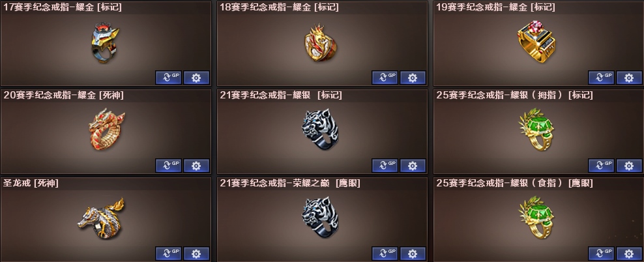Select the red dragon 20赛季 ring image
The height and width of the screenshot is (262, 644).
click(x=107, y=129)
